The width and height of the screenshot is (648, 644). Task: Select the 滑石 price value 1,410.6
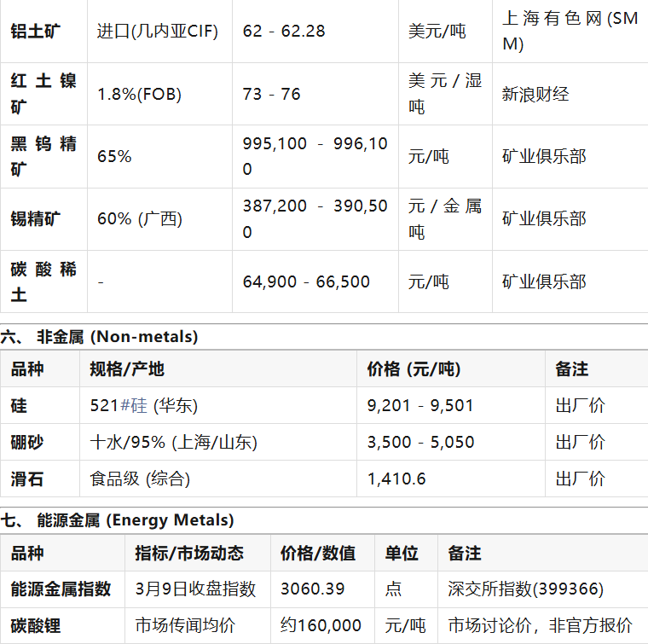(x=396, y=479)
